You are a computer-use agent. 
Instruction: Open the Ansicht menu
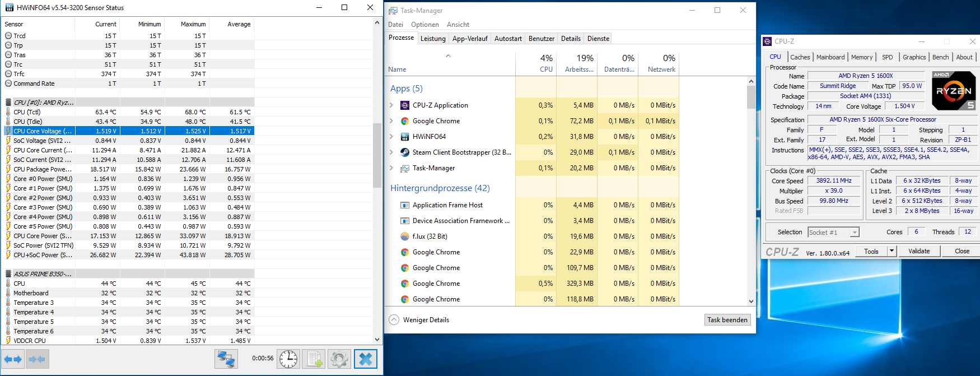click(458, 25)
